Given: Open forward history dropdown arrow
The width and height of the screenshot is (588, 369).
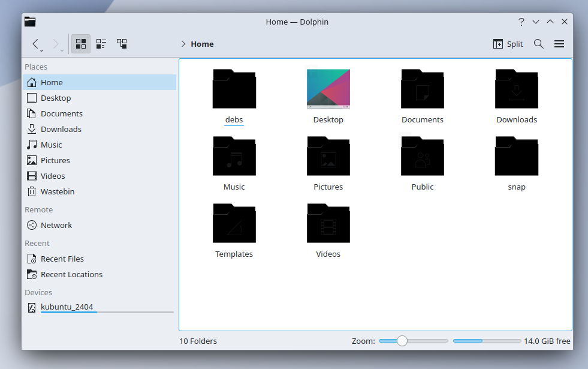Looking at the screenshot, I should (x=62, y=50).
